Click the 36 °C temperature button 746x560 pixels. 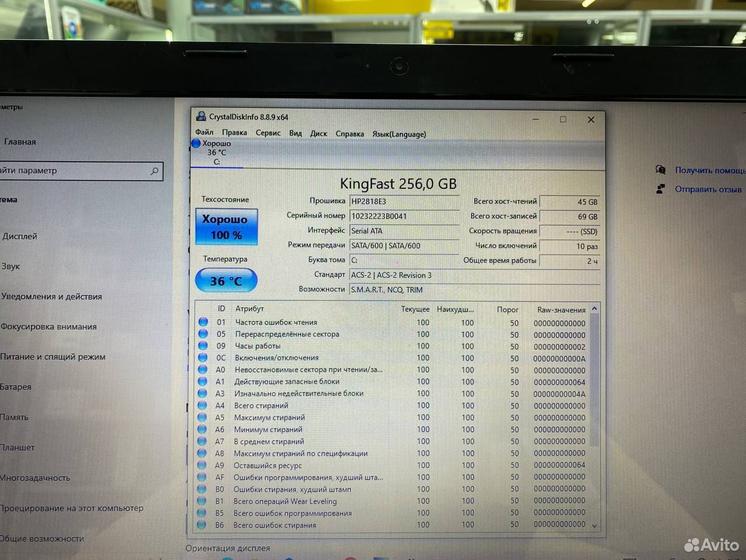click(x=225, y=281)
